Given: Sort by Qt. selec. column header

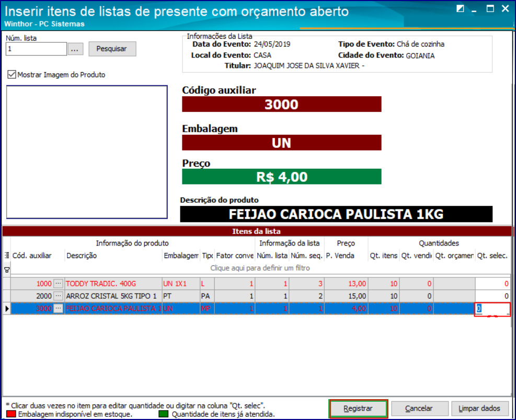Looking at the screenshot, I should point(492,255).
